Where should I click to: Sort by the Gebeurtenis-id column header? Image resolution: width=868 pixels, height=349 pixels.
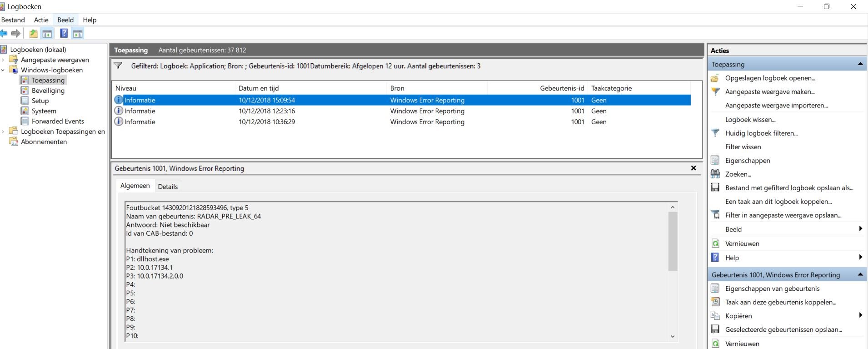click(x=537, y=88)
